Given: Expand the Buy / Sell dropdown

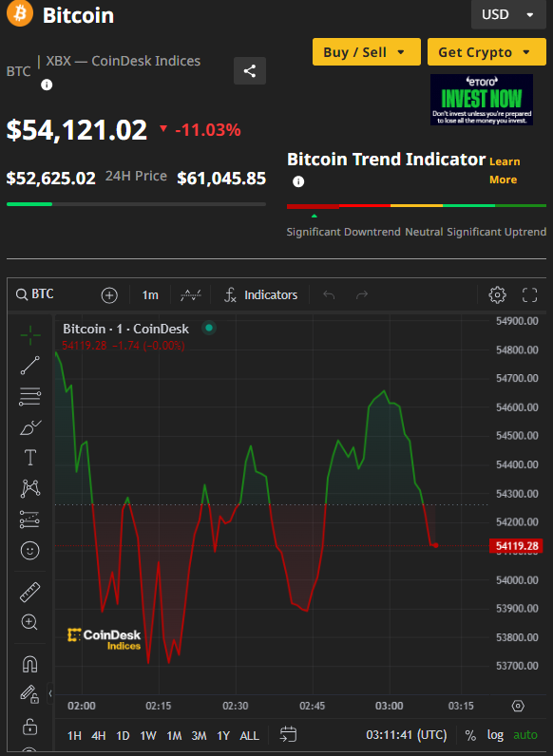Looking at the screenshot, I should pos(367,52).
